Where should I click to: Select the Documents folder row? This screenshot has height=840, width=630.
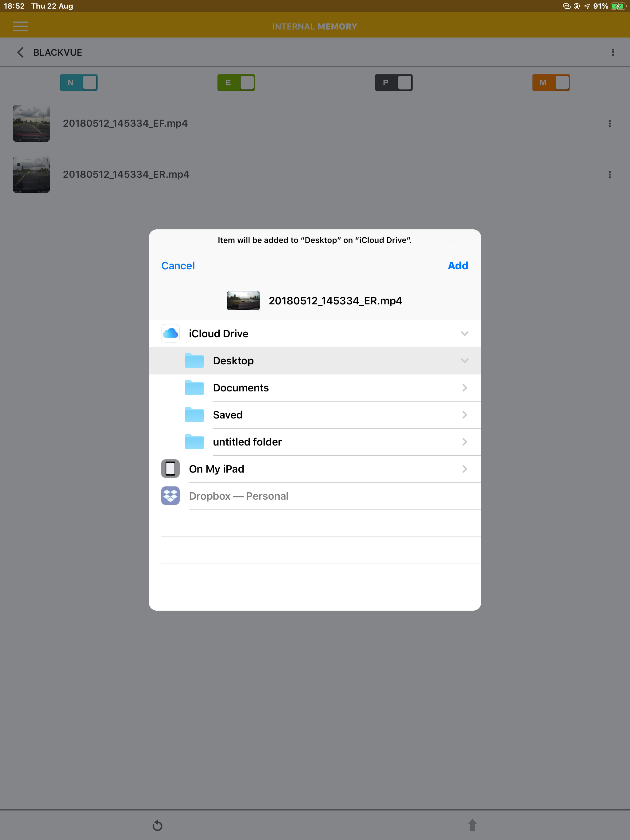[x=315, y=387]
